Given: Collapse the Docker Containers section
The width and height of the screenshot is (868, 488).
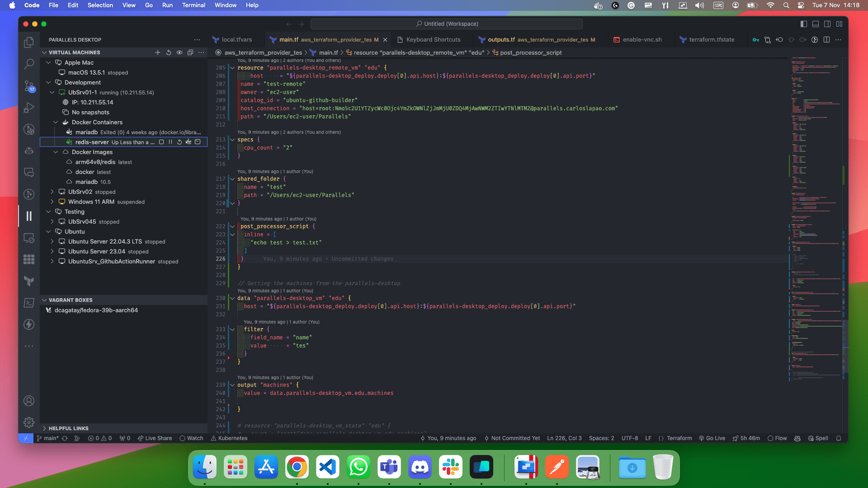Looking at the screenshot, I should coord(56,122).
